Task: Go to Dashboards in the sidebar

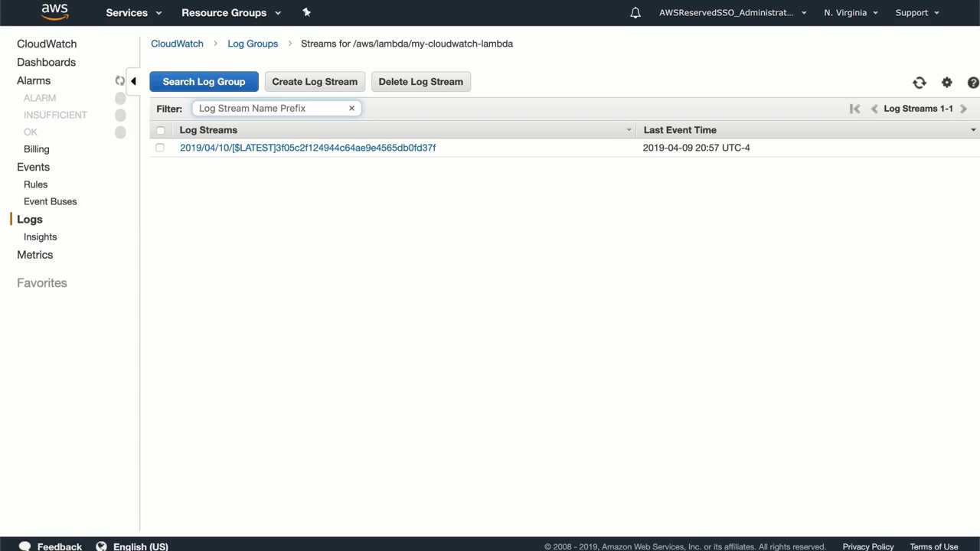Action: pos(46,62)
